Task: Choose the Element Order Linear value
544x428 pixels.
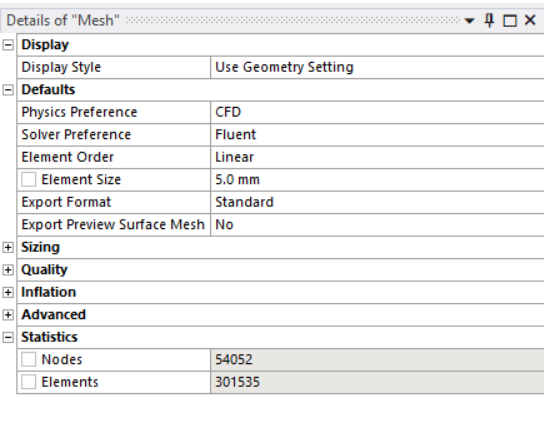Action: click(x=377, y=157)
